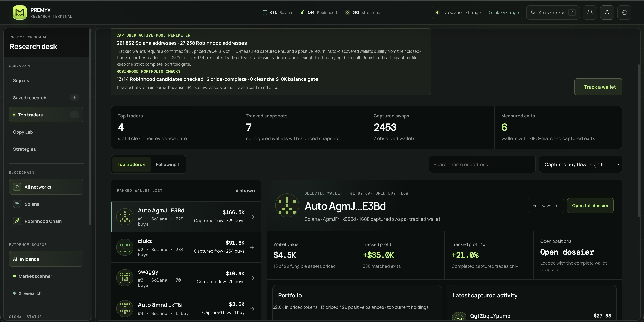Open full dossier for Auto AgmJ...E3Bd
644x322 pixels.
(x=590, y=206)
